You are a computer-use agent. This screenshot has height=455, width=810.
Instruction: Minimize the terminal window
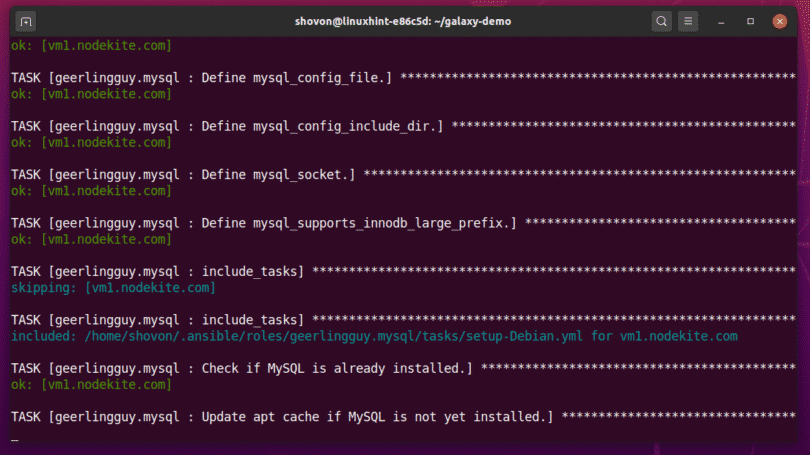(723, 20)
